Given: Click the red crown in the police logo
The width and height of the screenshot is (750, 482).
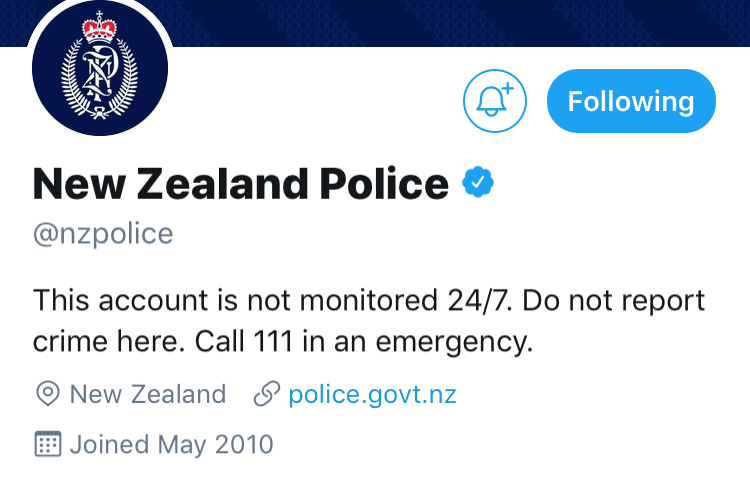Looking at the screenshot, I should pyautogui.click(x=99, y=28).
